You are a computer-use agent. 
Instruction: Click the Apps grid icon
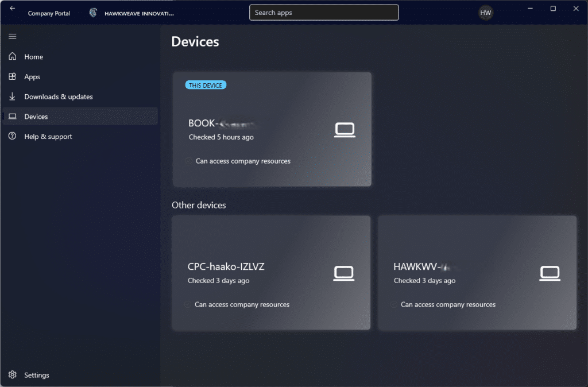(13, 77)
